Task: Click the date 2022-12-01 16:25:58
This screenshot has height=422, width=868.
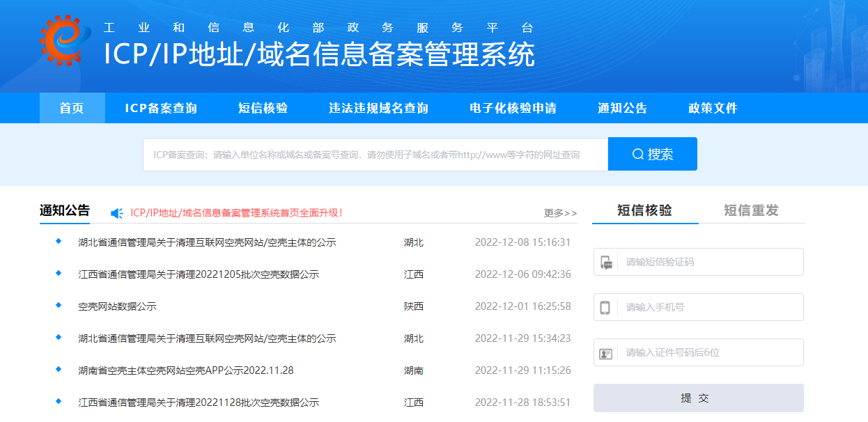Action: coord(523,306)
